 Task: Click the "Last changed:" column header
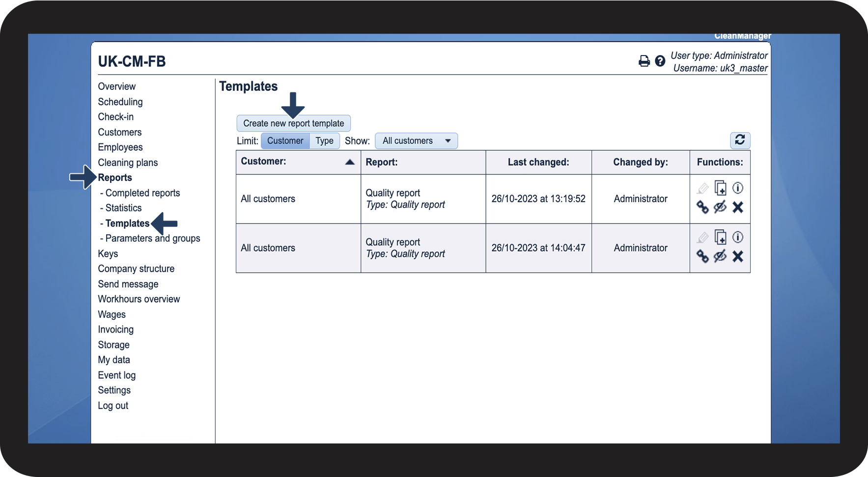coord(538,162)
